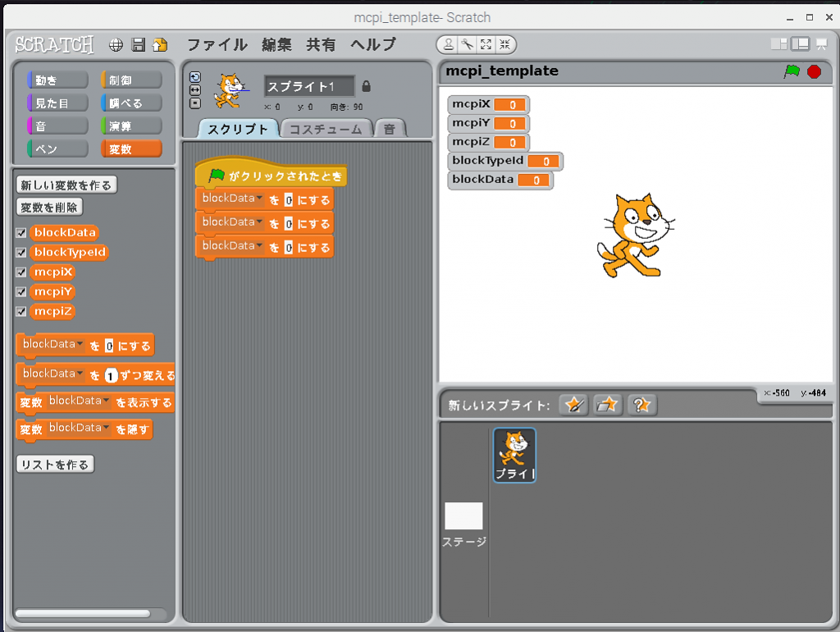Image resolution: width=840 pixels, height=632 pixels.
Task: Switch to small stage view mode
Action: point(779,44)
